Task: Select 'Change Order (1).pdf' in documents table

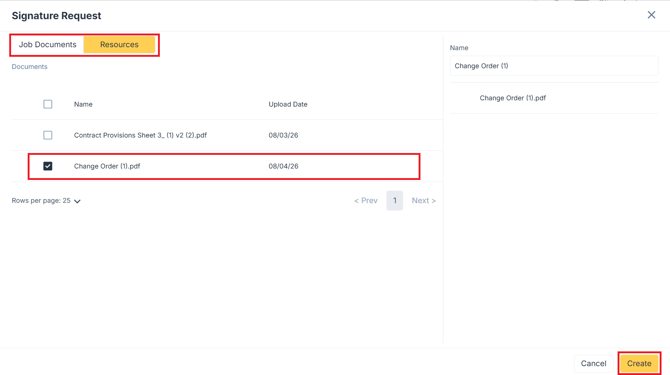Action: click(107, 166)
